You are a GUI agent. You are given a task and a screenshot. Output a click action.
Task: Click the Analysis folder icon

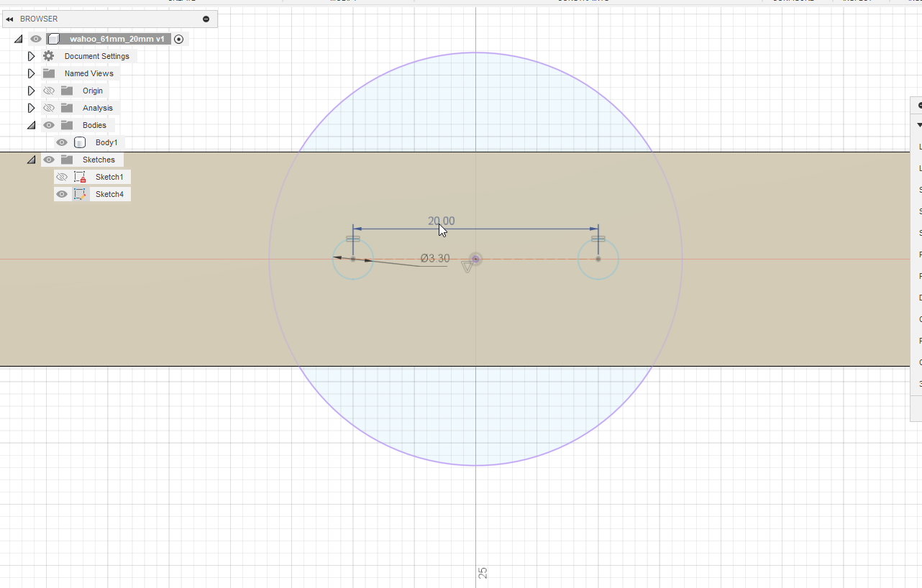point(67,108)
